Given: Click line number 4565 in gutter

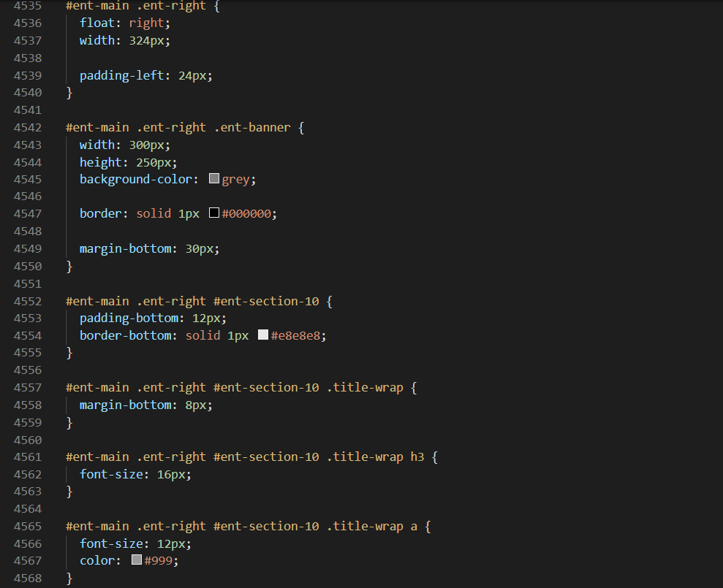Looking at the screenshot, I should click(x=28, y=526).
